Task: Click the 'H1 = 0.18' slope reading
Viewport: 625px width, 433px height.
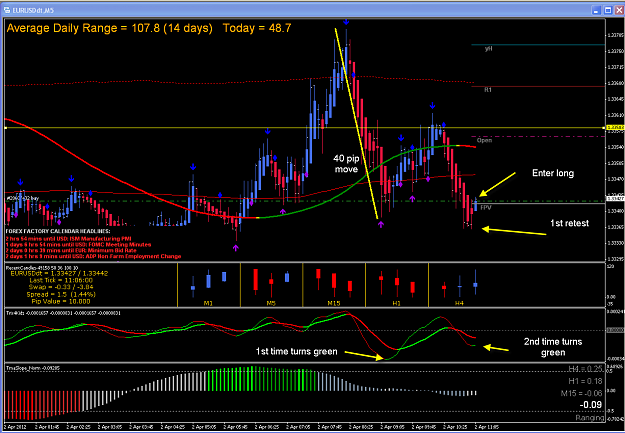Action: pos(586,381)
